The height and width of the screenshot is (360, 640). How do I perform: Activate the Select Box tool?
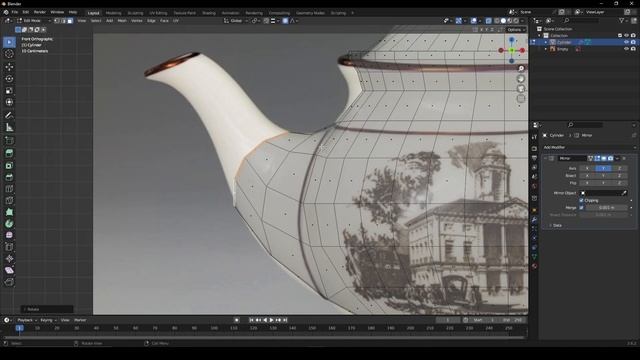point(9,42)
